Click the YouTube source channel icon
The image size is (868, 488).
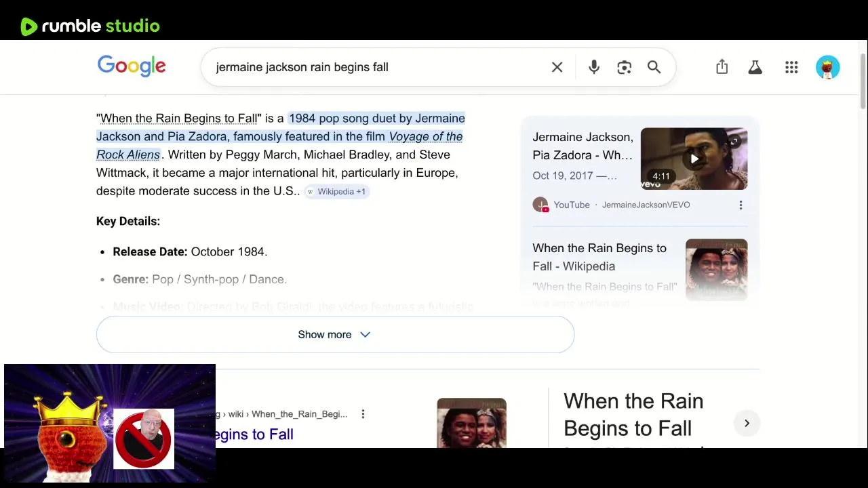click(540, 205)
